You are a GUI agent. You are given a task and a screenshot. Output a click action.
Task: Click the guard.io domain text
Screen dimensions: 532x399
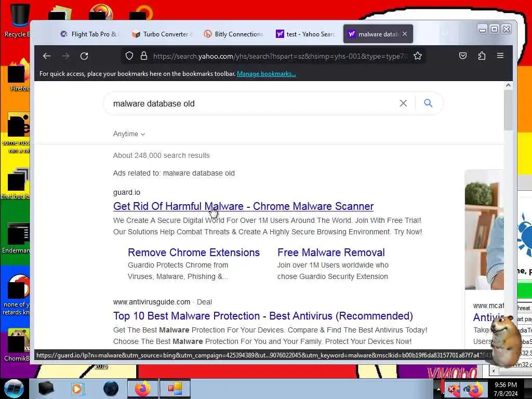[127, 192]
